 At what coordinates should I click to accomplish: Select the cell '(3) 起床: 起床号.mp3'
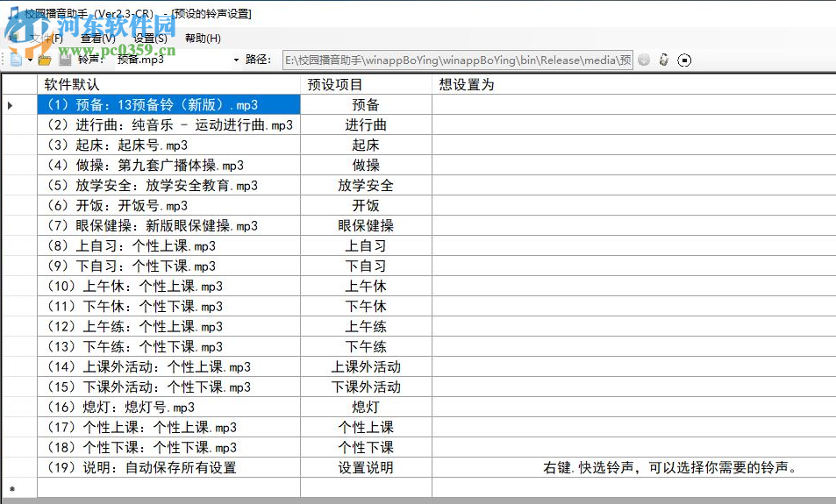pos(169,145)
